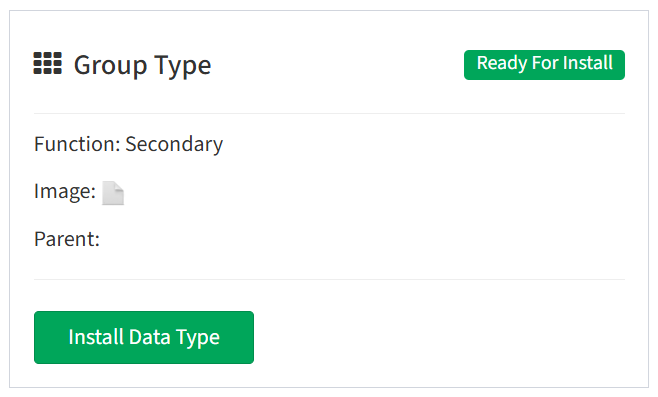
Task: Click the Parent: field label
Action: click(67, 239)
